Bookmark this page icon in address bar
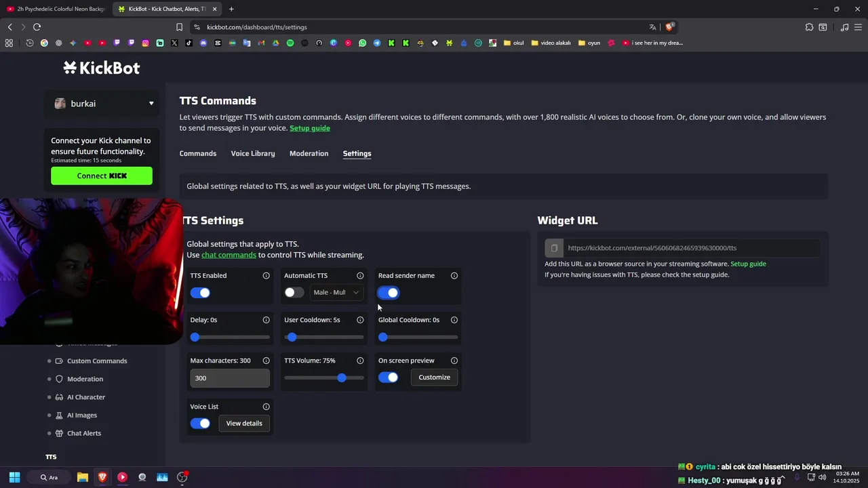The height and width of the screenshot is (488, 868). click(x=179, y=27)
